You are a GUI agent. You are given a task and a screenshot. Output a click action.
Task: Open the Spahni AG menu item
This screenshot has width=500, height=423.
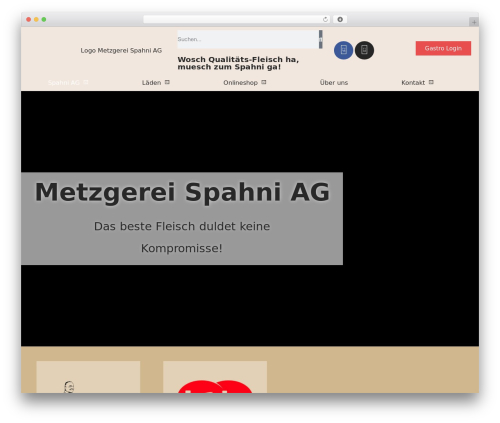tap(64, 83)
